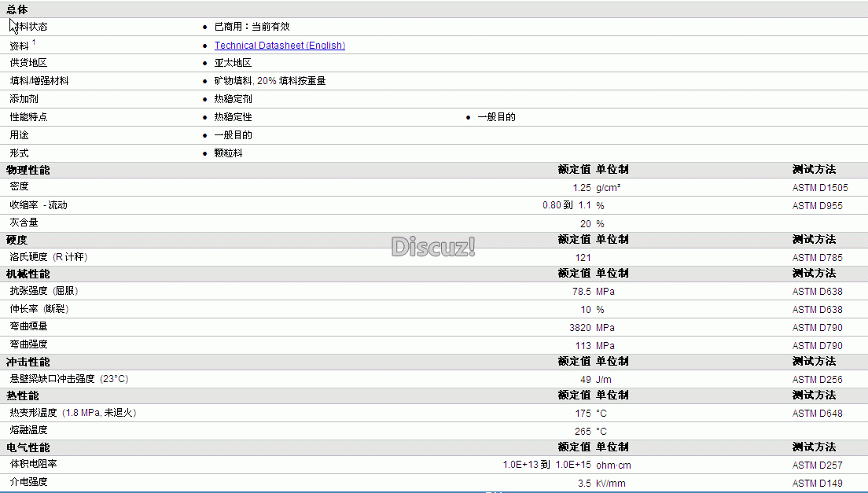This screenshot has height=493, width=868.
Task: Click the 介电强度 row label
Action: [29, 482]
